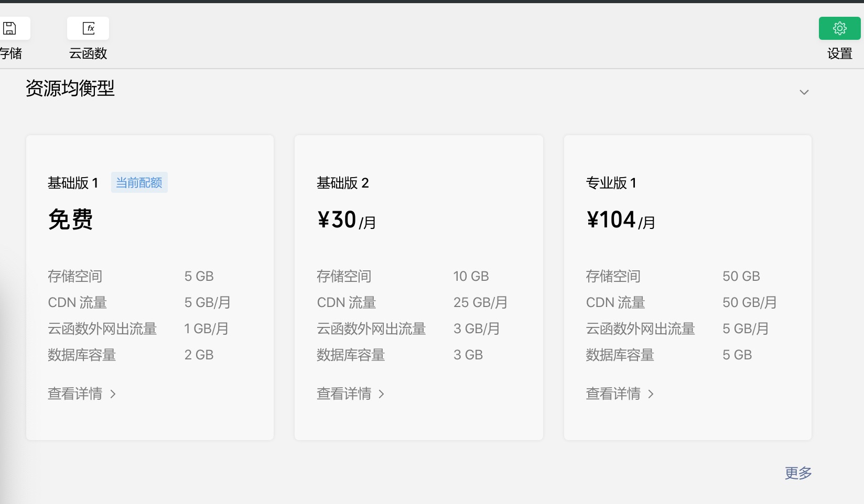Collapse the 资源均衡型 section chevron

coord(804,92)
